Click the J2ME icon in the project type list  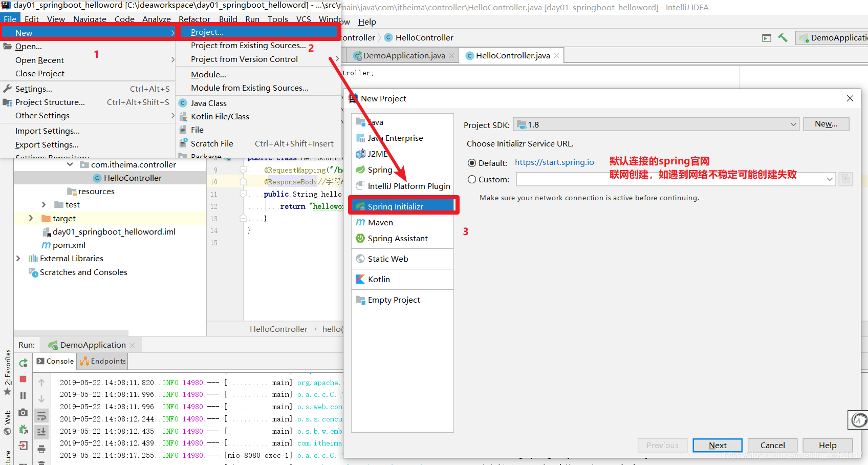(x=360, y=154)
